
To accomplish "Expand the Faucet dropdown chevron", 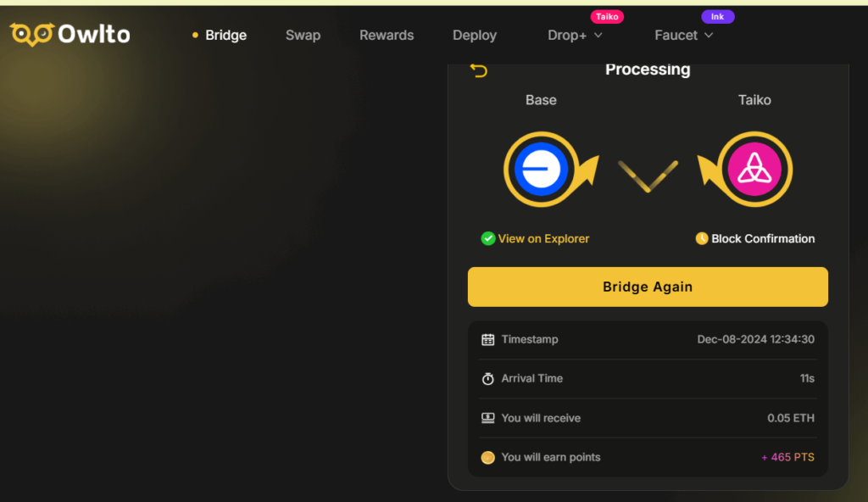I will coord(709,36).
